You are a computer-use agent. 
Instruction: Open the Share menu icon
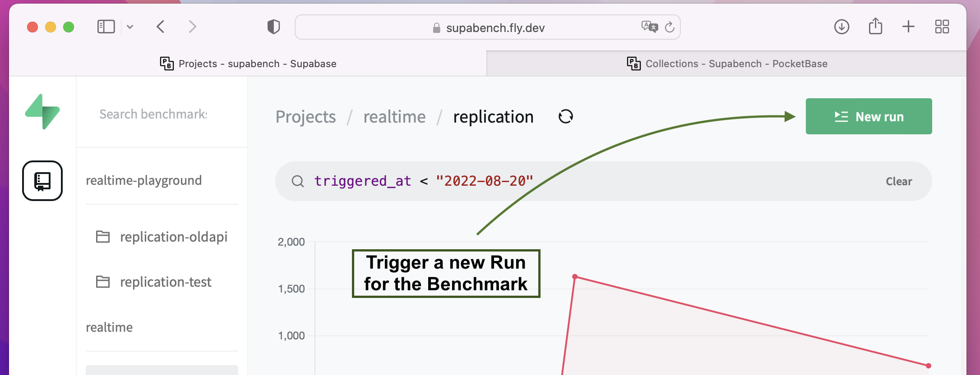[875, 26]
